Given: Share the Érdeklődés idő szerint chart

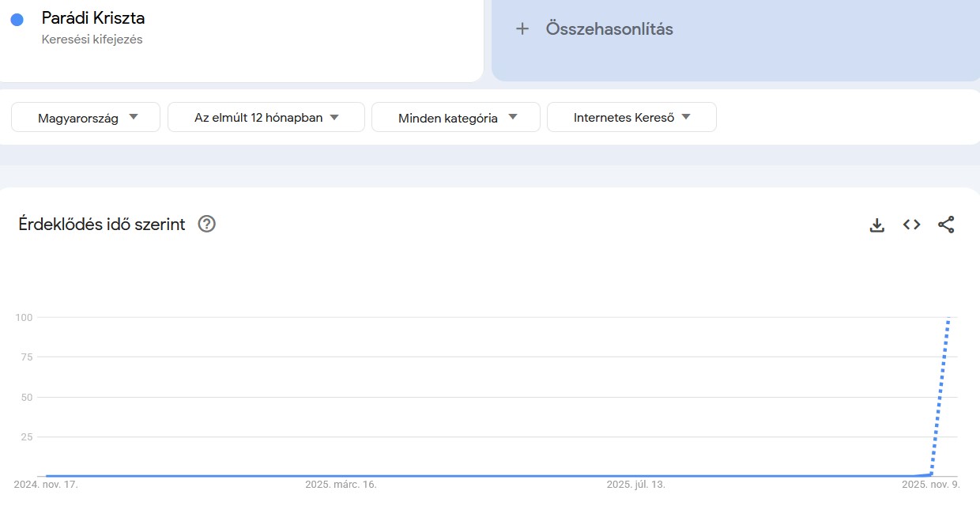Looking at the screenshot, I should (946, 225).
